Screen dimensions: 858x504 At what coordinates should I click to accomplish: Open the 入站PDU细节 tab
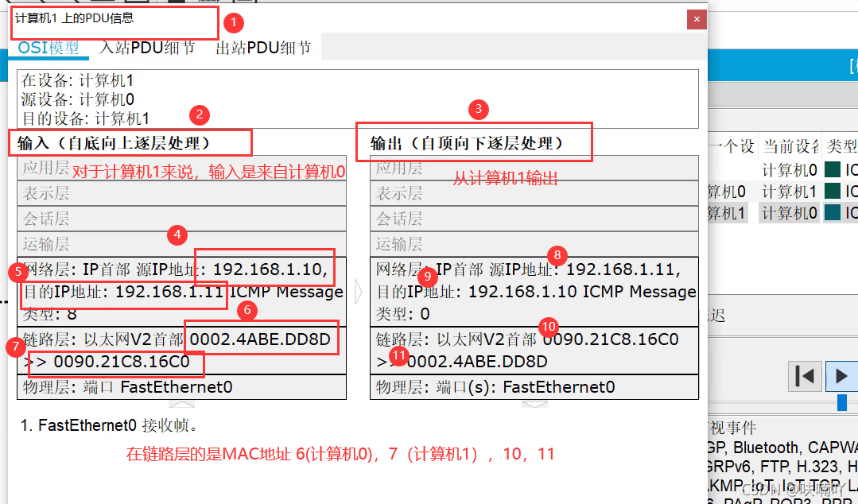(147, 48)
